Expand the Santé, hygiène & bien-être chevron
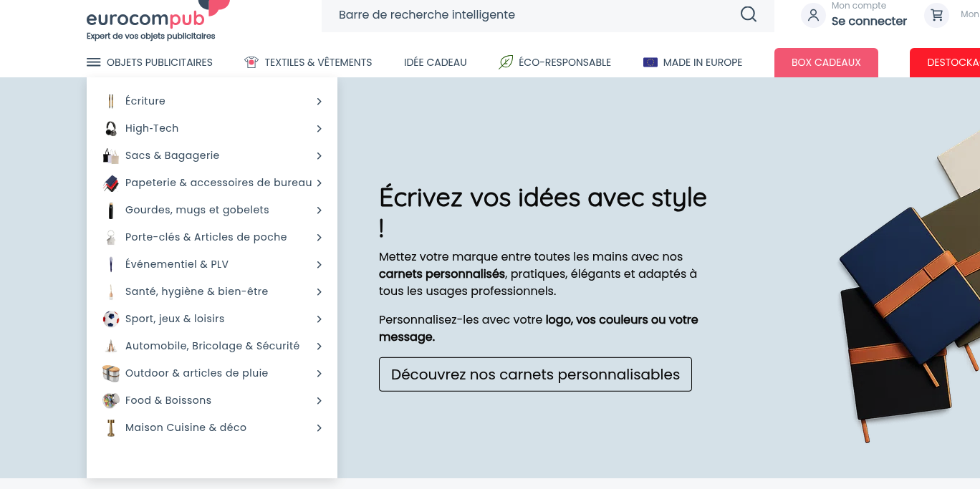This screenshot has width=980, height=489. pos(319,292)
